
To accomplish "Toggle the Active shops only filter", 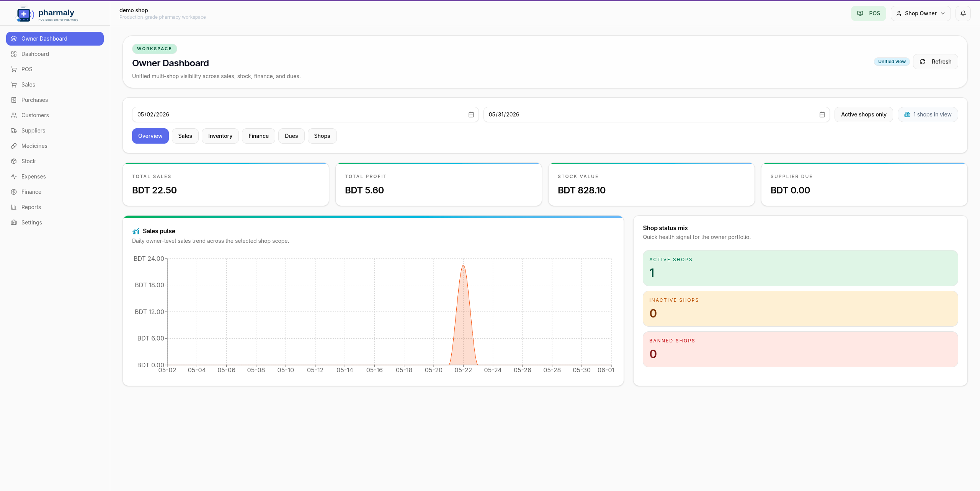I will point(864,115).
